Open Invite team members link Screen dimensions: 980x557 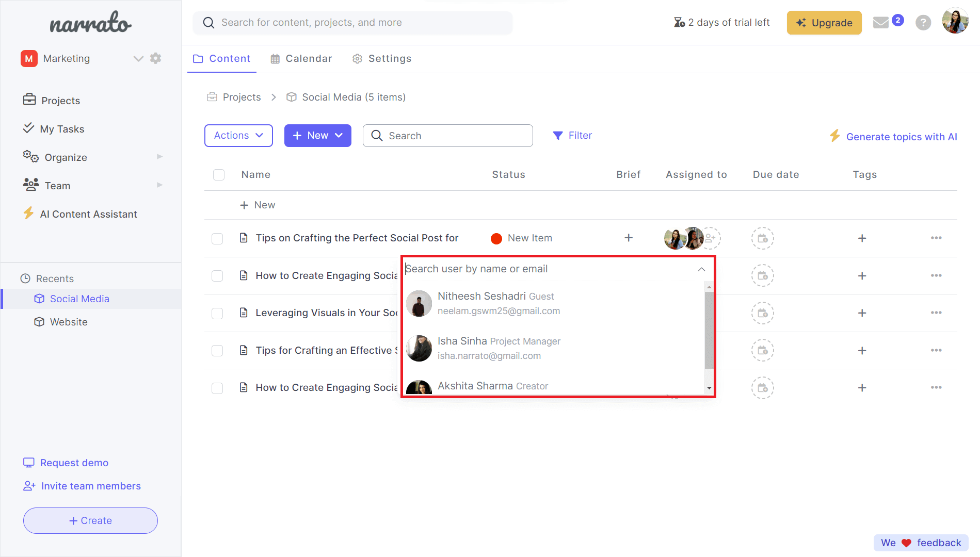(x=82, y=486)
